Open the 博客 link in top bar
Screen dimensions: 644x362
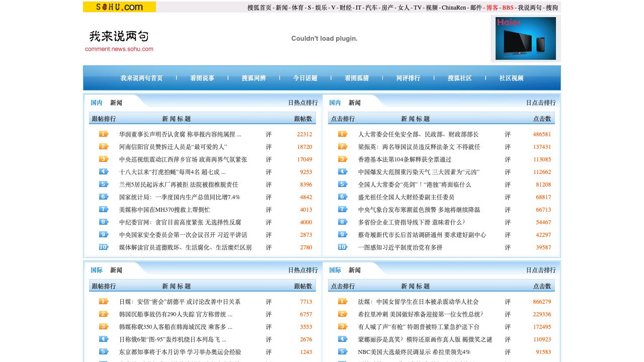492,8
